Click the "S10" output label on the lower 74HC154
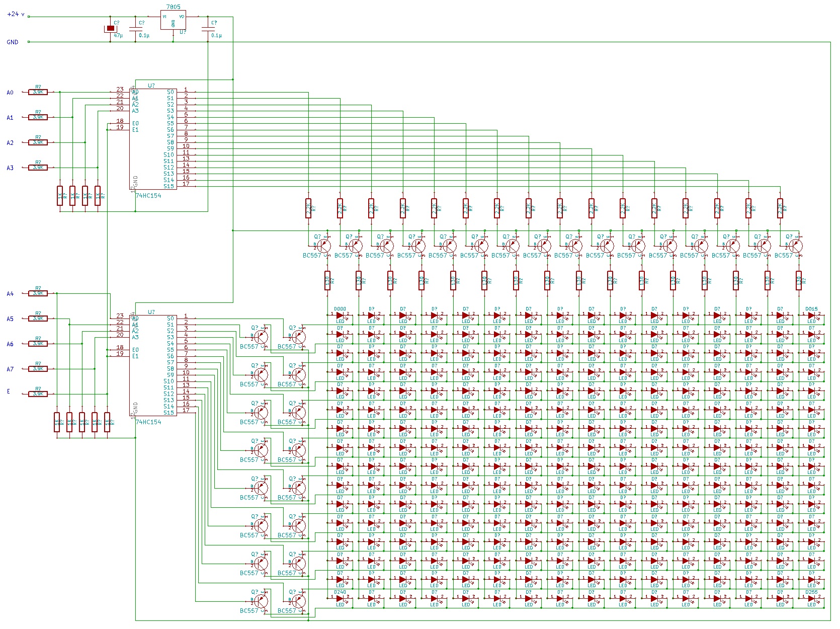 (169, 381)
